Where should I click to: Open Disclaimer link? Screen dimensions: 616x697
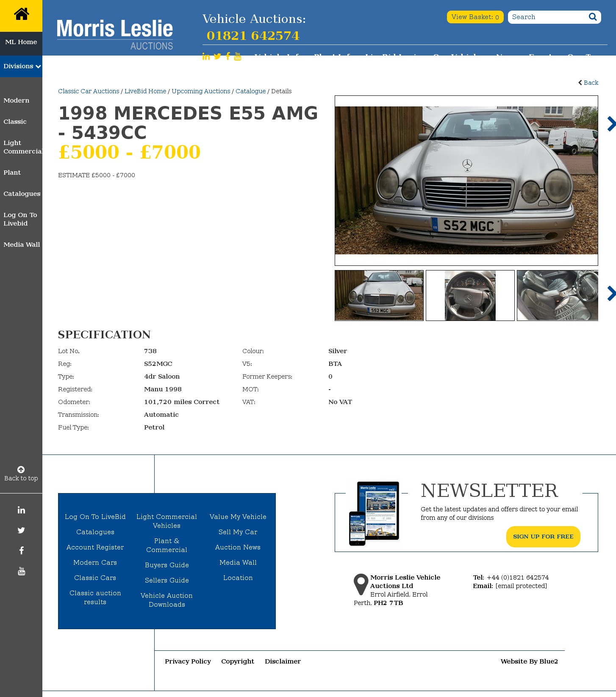pyautogui.click(x=283, y=661)
